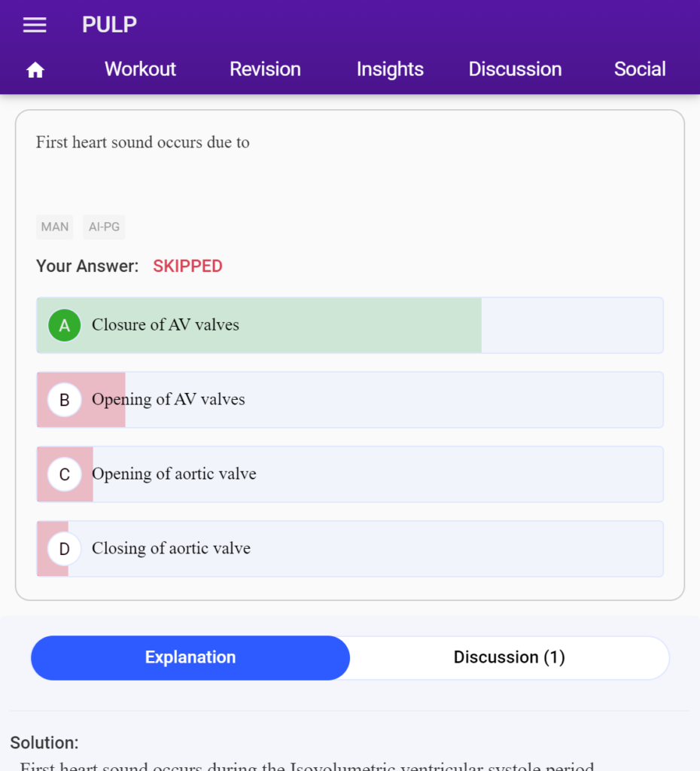This screenshot has height=771, width=700.
Task: Click the MAN tag
Action: 54,227
